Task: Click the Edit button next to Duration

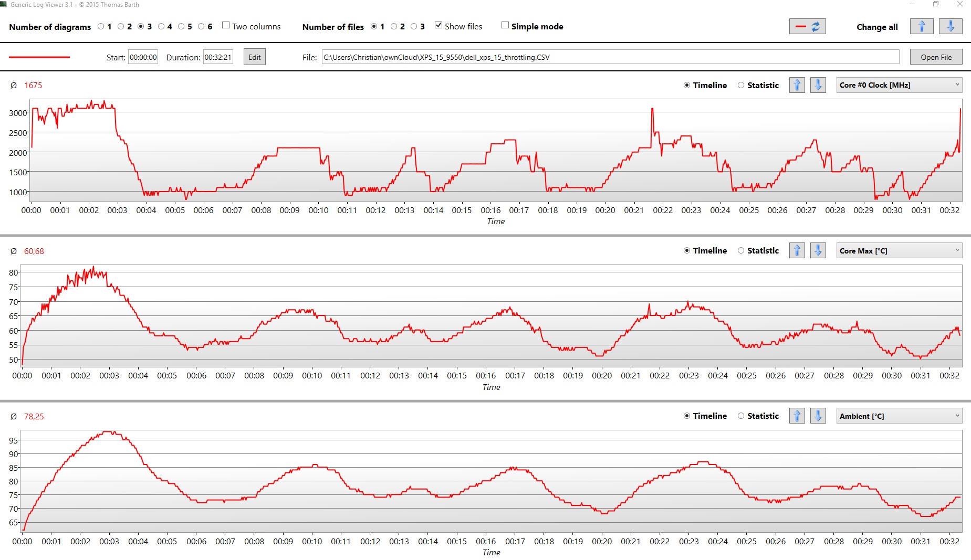Action: tap(255, 57)
